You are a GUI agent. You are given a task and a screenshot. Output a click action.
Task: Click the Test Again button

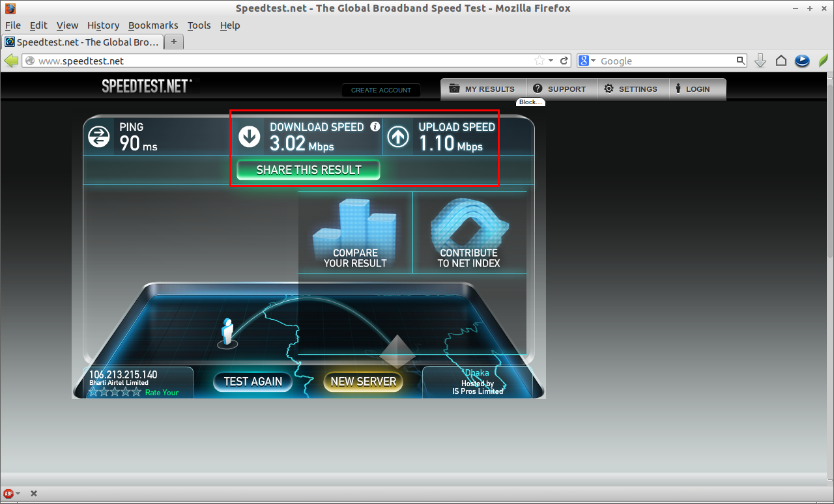coord(253,382)
